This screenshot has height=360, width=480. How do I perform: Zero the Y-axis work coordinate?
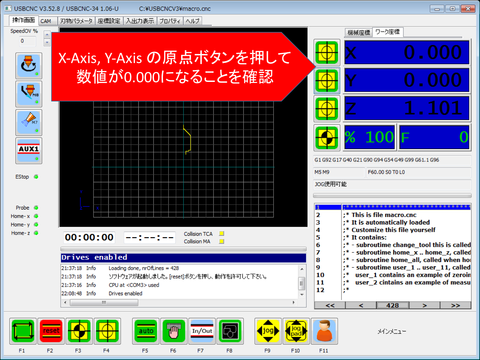327,81
